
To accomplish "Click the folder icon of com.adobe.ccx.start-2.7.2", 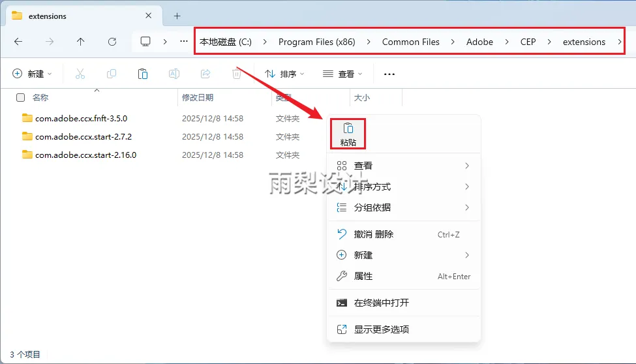I will coord(27,136).
